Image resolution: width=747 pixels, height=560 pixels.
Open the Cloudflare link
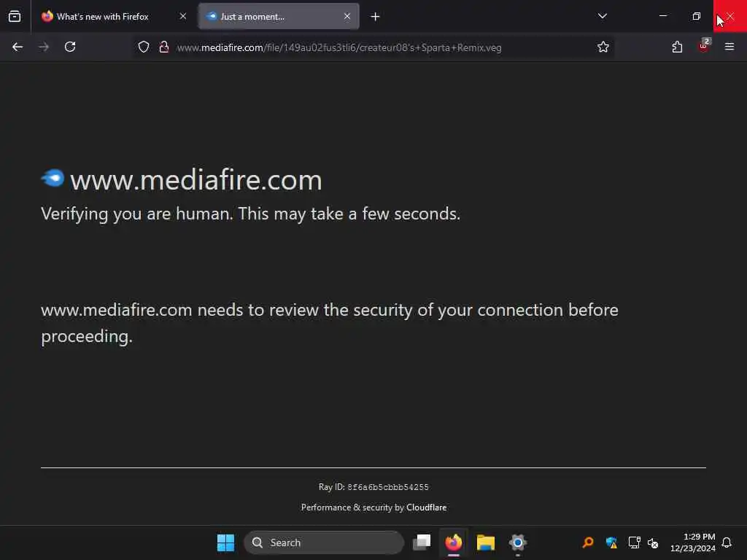pos(426,507)
